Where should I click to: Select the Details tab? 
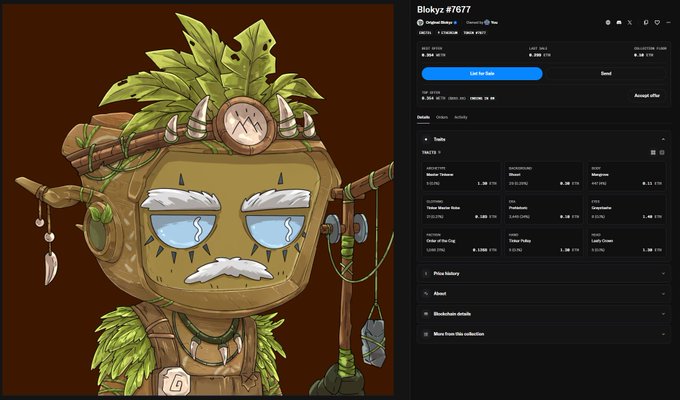(423, 117)
